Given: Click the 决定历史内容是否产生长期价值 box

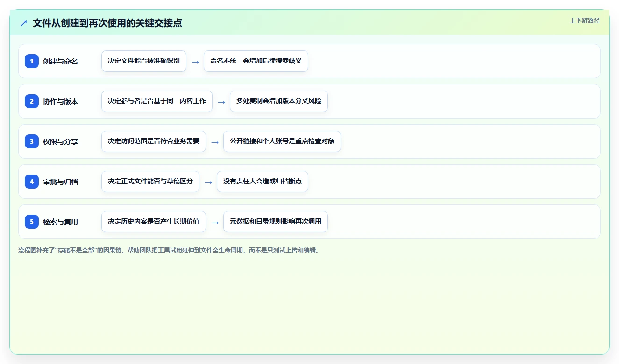Looking at the screenshot, I should point(154,222).
